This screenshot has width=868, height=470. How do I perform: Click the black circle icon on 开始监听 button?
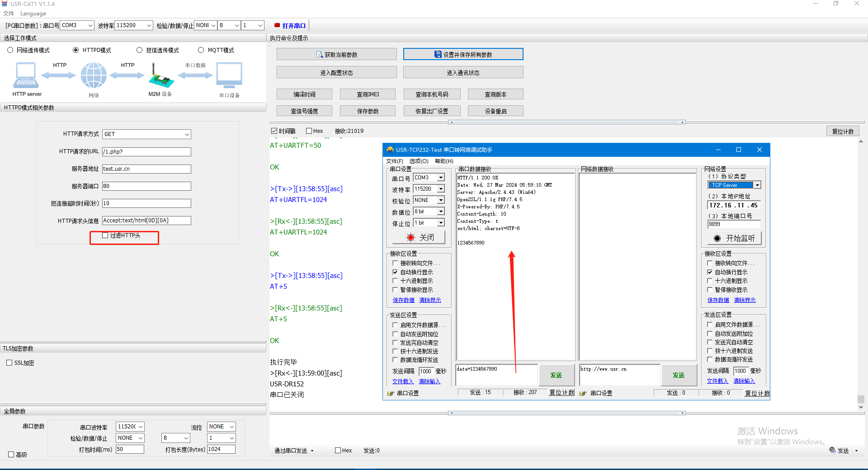coord(717,238)
